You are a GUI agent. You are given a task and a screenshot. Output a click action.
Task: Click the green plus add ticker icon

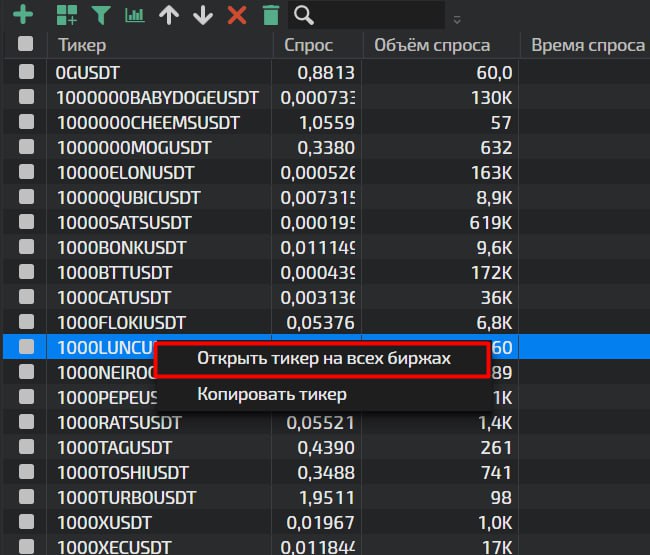click(x=21, y=14)
